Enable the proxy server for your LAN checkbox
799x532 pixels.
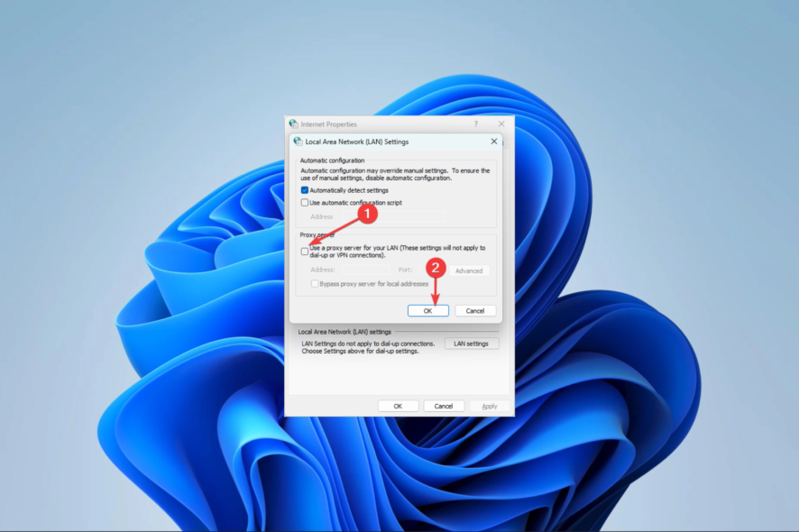click(305, 251)
